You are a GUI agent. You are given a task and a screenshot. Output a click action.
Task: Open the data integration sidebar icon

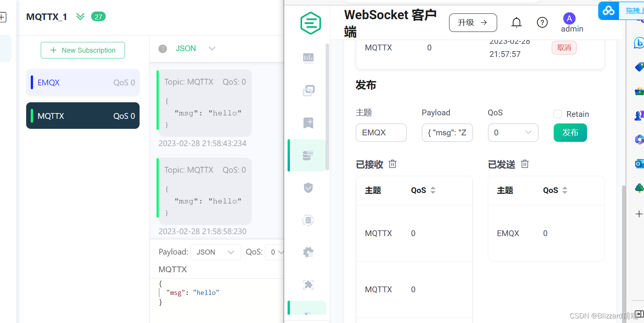tap(308, 220)
